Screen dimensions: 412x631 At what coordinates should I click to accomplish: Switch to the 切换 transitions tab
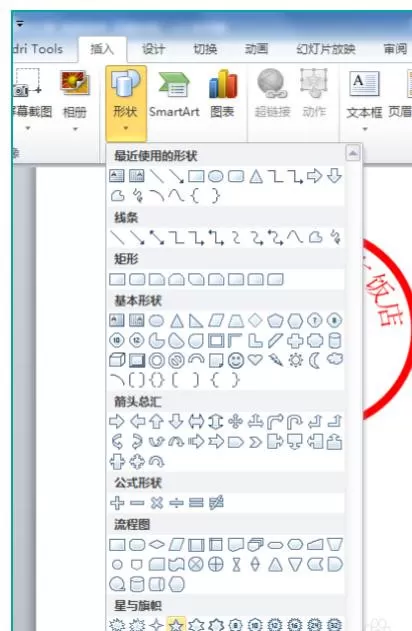[x=205, y=49]
